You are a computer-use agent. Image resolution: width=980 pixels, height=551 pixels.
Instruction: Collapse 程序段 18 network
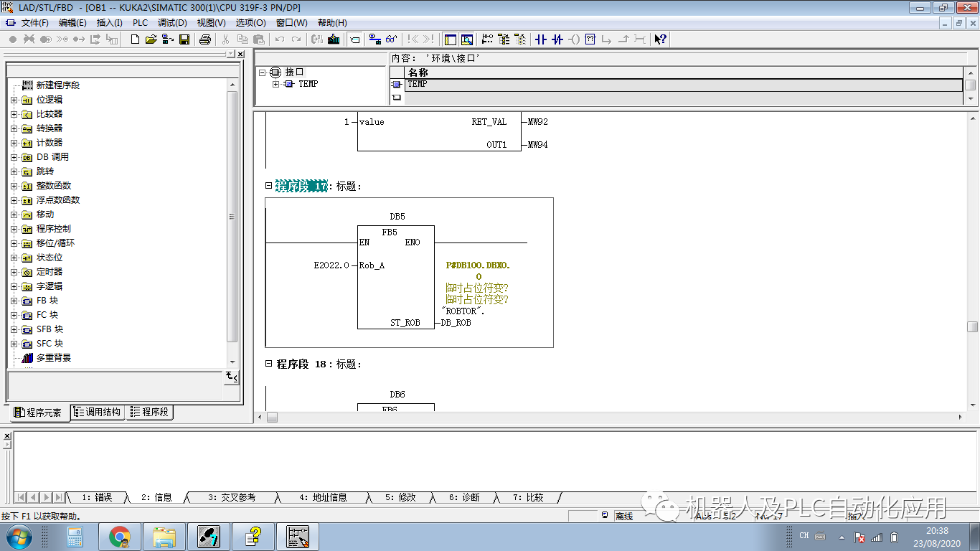pos(269,364)
